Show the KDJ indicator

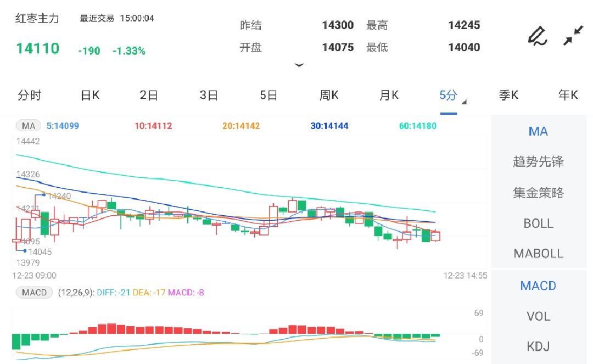pos(538,346)
